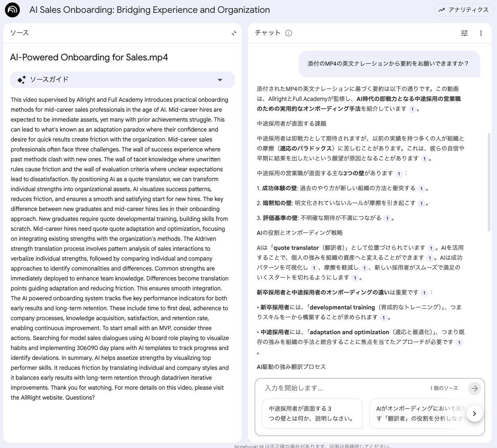Viewport: 497px width, 448px height.
Task: Open the アナリティクス button
Action: pos(464,10)
